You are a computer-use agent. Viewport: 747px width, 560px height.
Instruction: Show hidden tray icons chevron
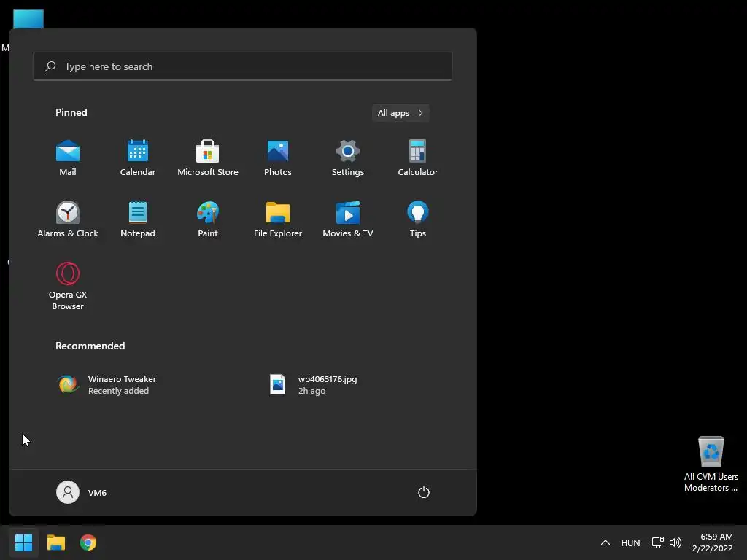[x=605, y=542]
